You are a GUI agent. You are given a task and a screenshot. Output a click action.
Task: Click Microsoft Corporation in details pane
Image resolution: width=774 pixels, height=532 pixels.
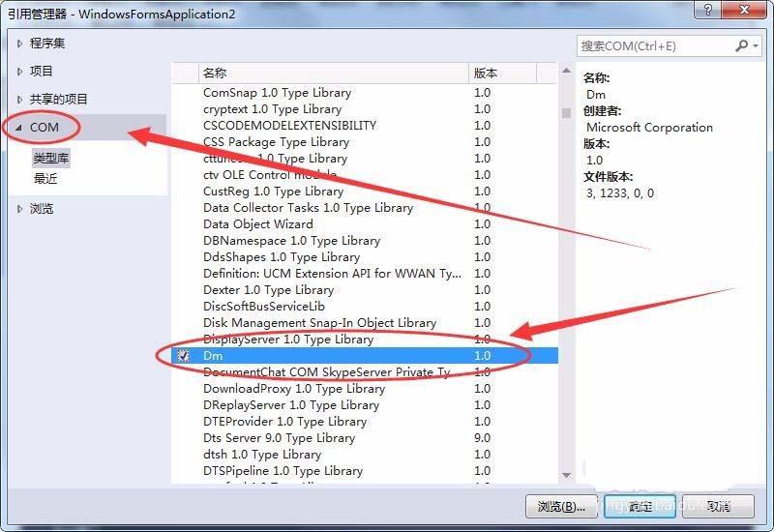tap(649, 128)
